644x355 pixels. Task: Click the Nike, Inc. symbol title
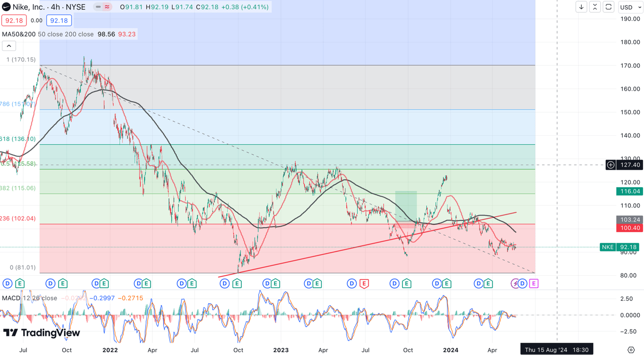pyautogui.click(x=29, y=7)
